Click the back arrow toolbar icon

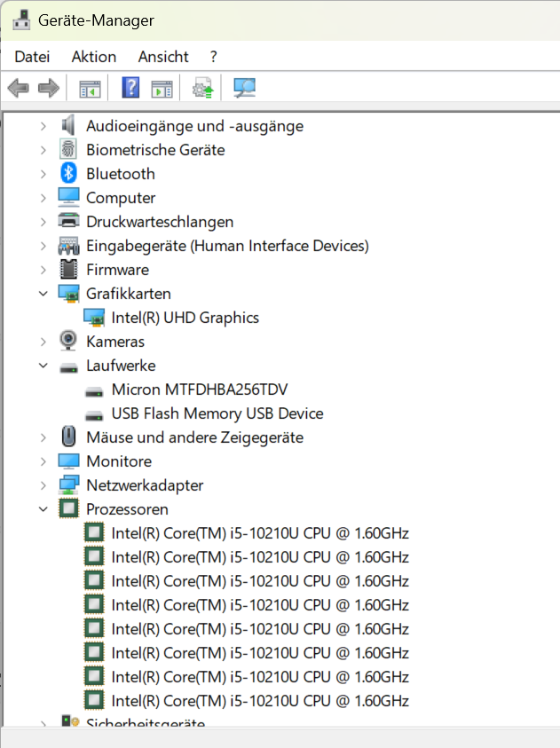[18, 88]
